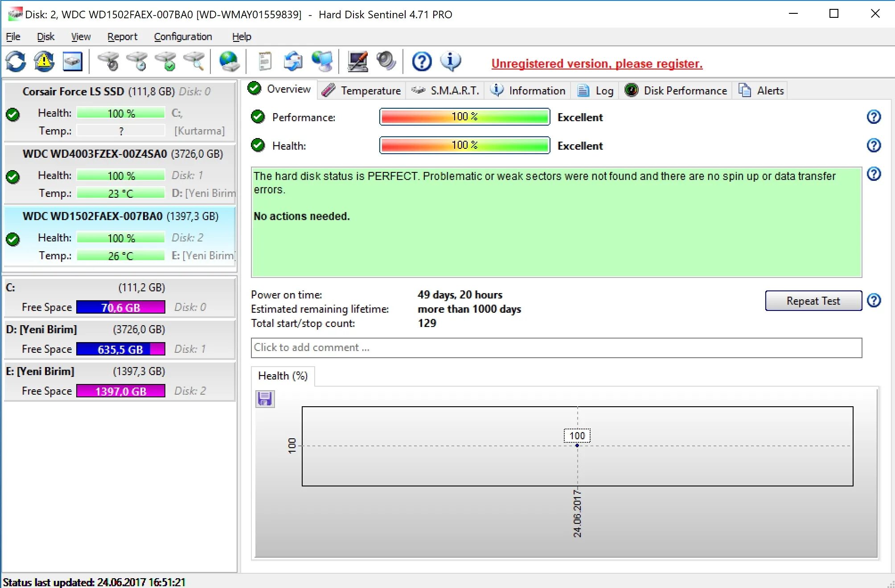The height and width of the screenshot is (588, 895).
Task: Click the globe with disk toolbar icon
Action: (x=230, y=61)
